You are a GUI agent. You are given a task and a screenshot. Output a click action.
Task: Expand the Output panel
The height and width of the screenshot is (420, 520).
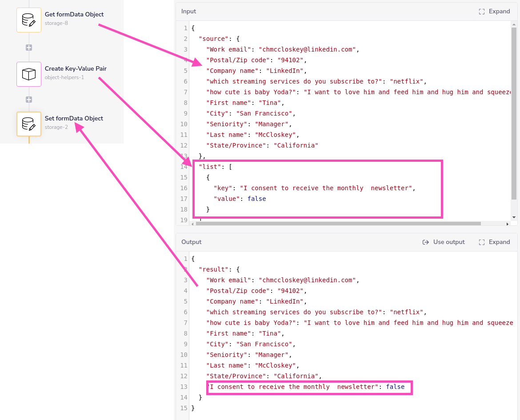[x=494, y=242]
